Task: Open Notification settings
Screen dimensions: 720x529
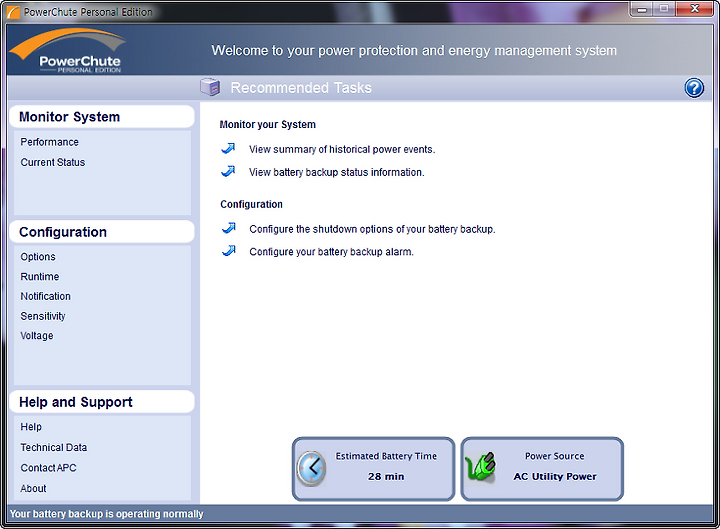Action: [45, 296]
